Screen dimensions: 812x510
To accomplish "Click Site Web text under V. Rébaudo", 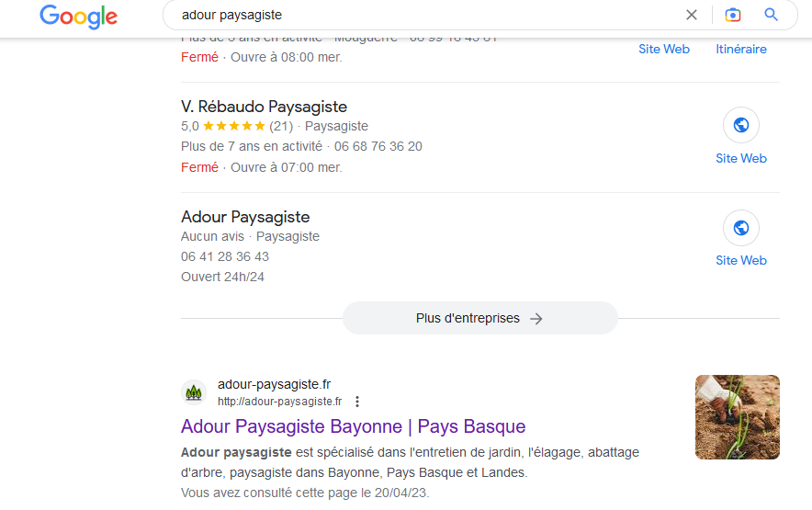I will pos(740,158).
